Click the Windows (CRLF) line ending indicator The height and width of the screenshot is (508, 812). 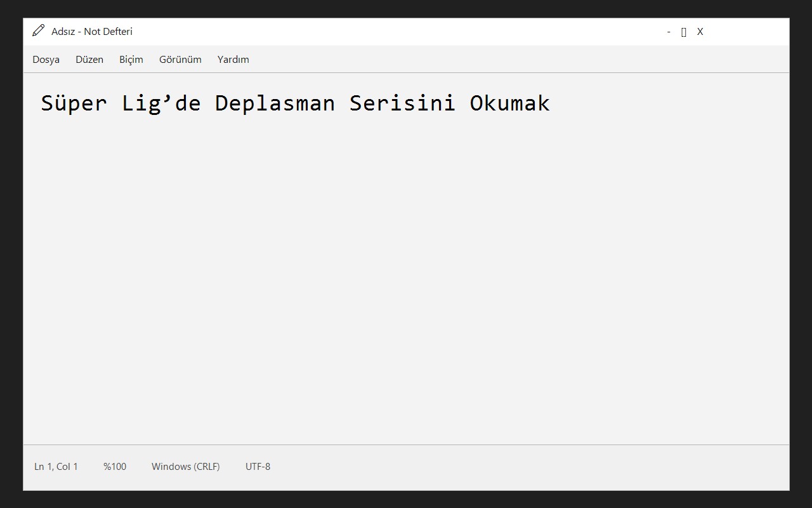coord(186,467)
